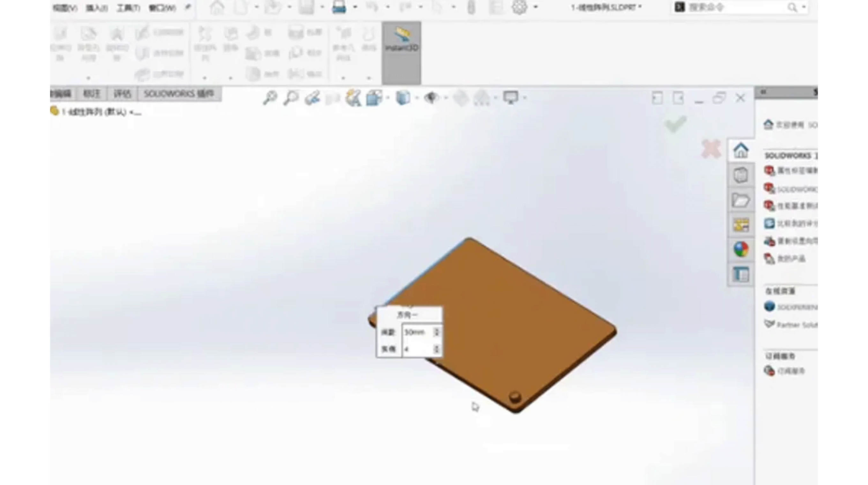
Task: Open the View Orientation icon
Action: tap(374, 98)
